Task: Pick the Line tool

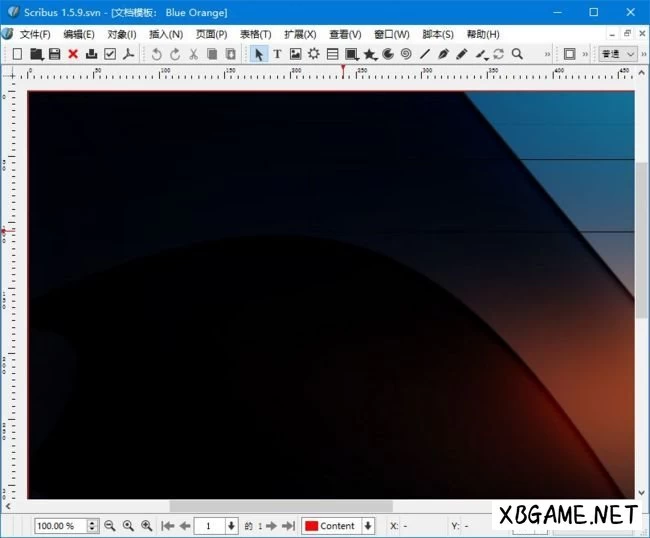Action: pos(425,54)
